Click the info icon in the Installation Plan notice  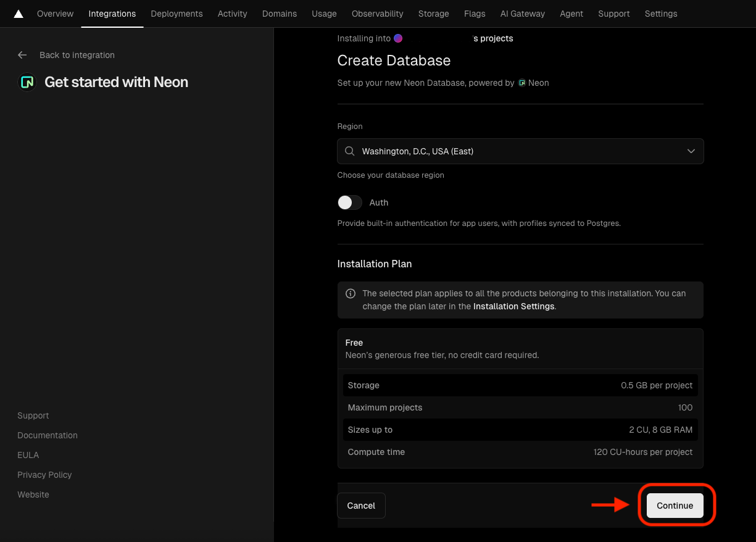pos(351,293)
